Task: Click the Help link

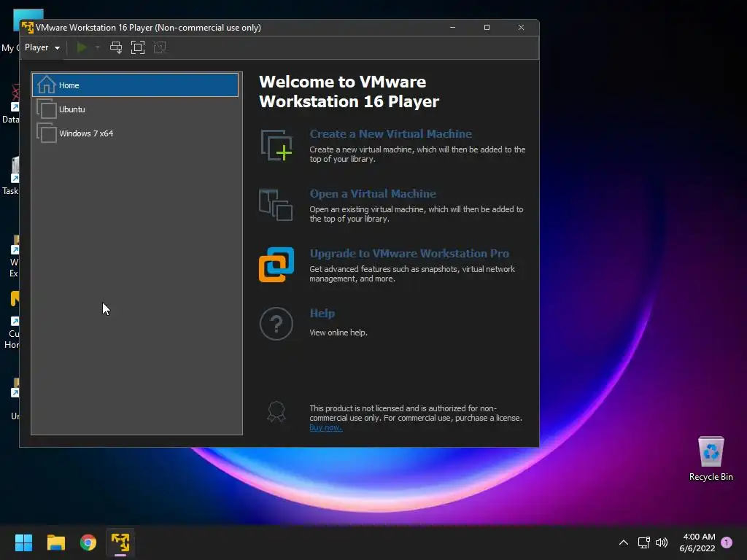Action: [322, 314]
